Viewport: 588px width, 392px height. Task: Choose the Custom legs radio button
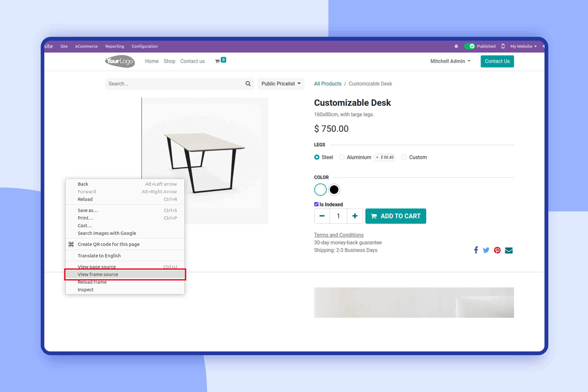(x=404, y=157)
